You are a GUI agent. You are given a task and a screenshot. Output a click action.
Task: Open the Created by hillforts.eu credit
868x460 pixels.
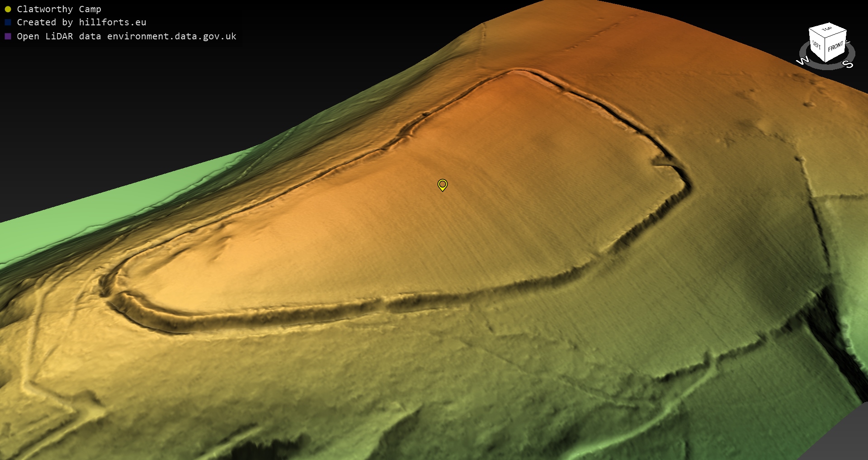[81, 22]
